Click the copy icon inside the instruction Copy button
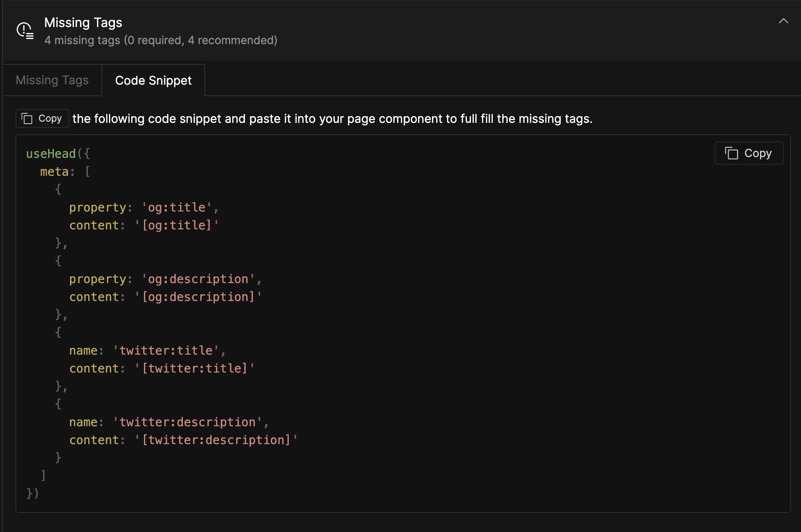This screenshot has height=532, width=801. [27, 118]
